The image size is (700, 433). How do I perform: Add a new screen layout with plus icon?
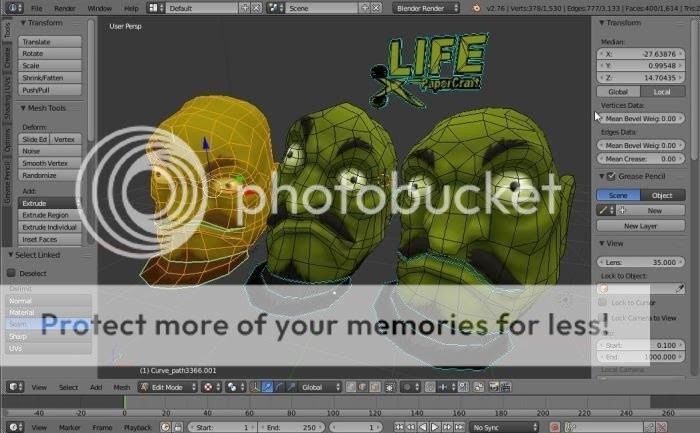(245, 8)
